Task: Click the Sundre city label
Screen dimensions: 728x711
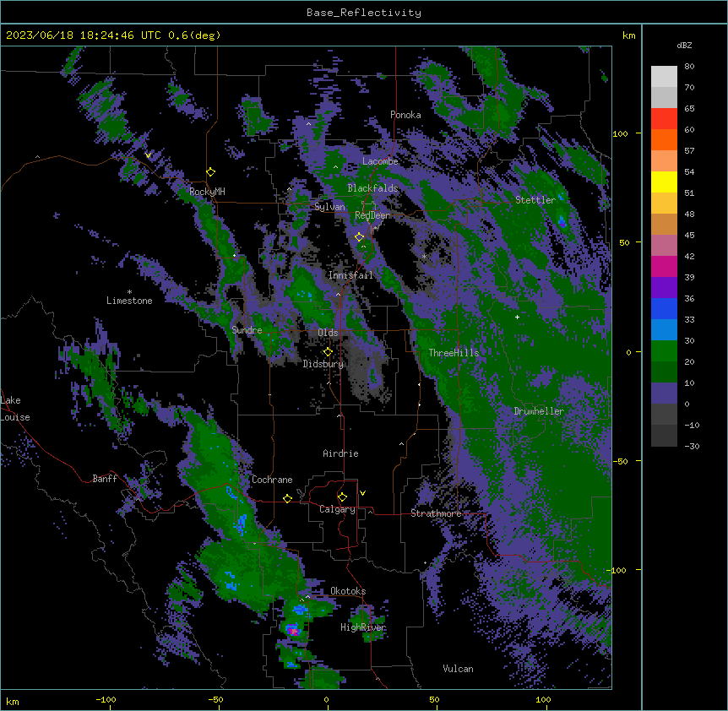Action: coord(247,330)
